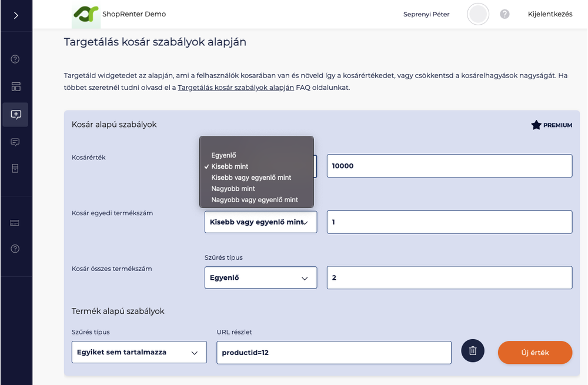Open 'Targetálás kosár szabályok alapján' FAQ link

(x=235, y=88)
